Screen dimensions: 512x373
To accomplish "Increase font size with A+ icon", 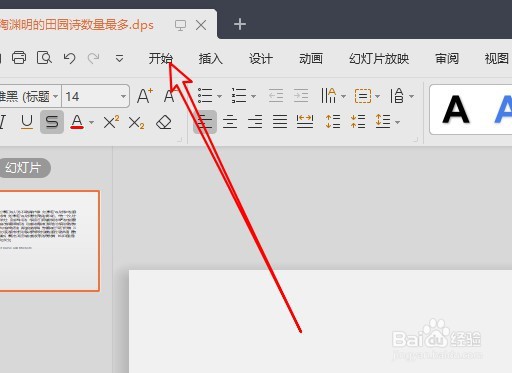I will (145, 96).
